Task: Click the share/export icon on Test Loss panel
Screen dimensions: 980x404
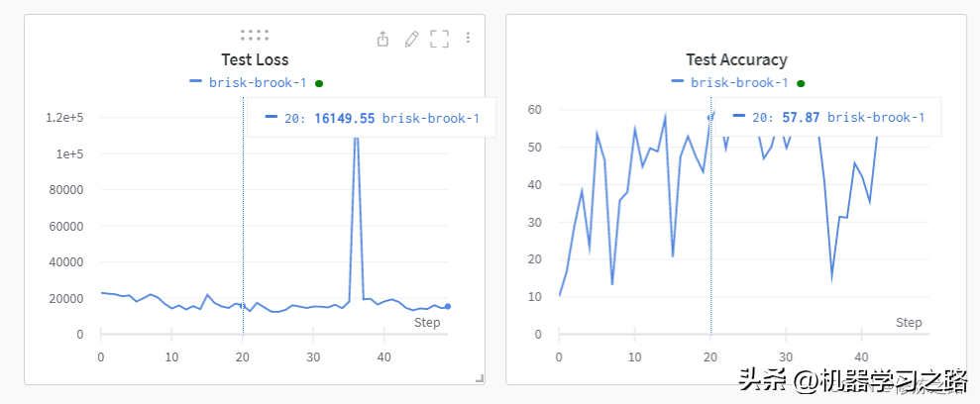Action: (383, 39)
